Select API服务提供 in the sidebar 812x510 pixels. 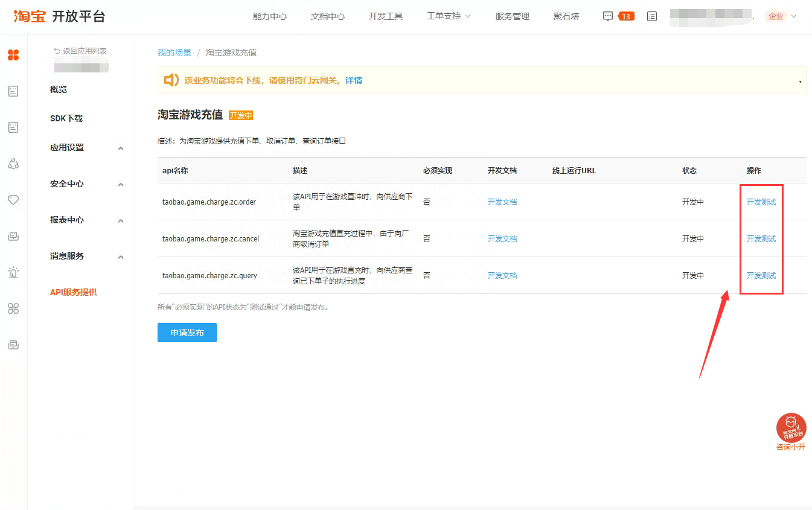click(74, 292)
